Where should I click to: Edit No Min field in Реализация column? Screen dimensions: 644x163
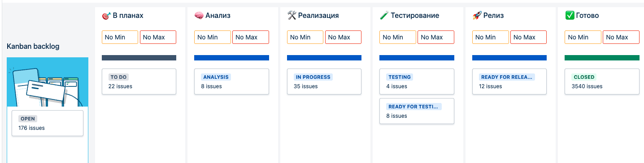(x=305, y=37)
